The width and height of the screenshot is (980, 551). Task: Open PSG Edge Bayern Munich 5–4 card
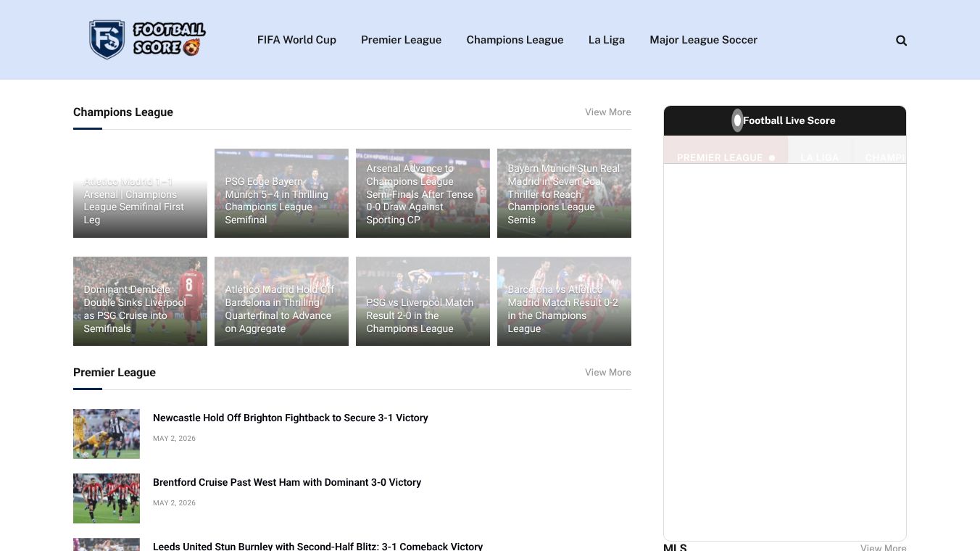click(281, 193)
